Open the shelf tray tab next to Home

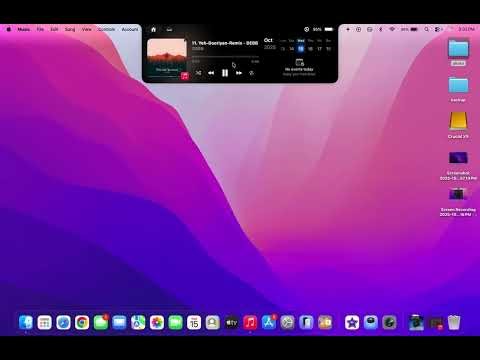pos(169,29)
